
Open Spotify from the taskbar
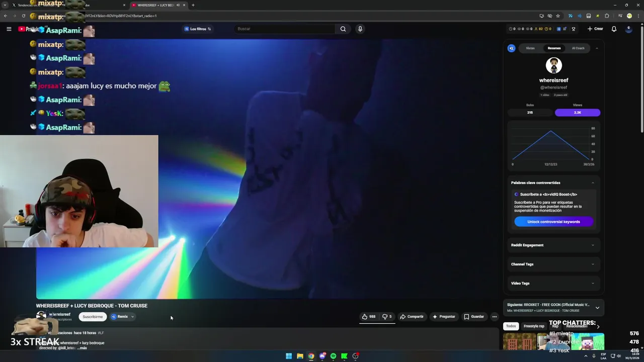[x=333, y=356]
